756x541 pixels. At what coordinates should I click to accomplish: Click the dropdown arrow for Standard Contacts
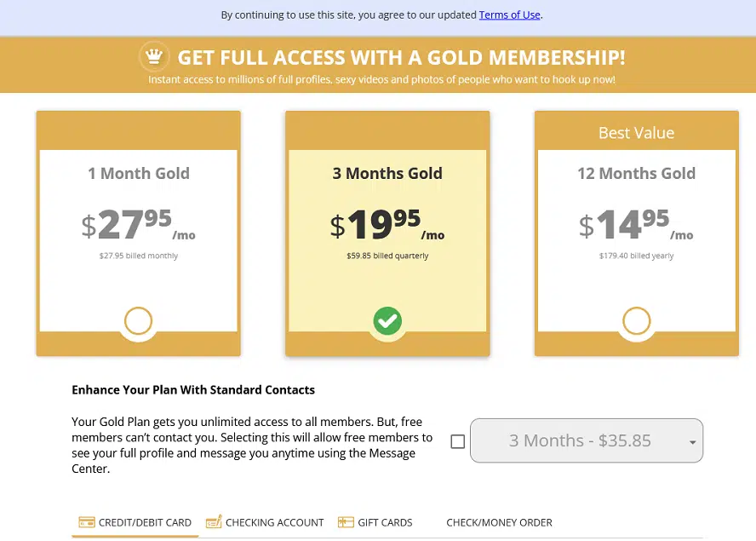[692, 443]
